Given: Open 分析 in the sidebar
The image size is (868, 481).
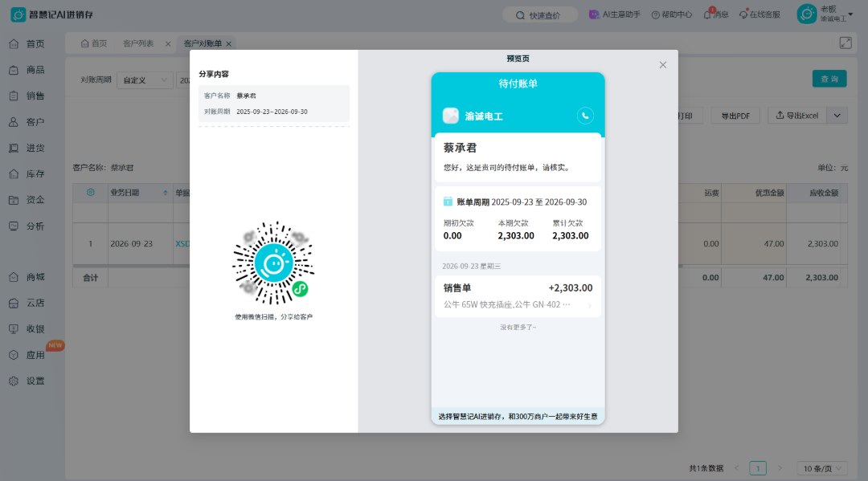Looking at the screenshot, I should (x=27, y=226).
